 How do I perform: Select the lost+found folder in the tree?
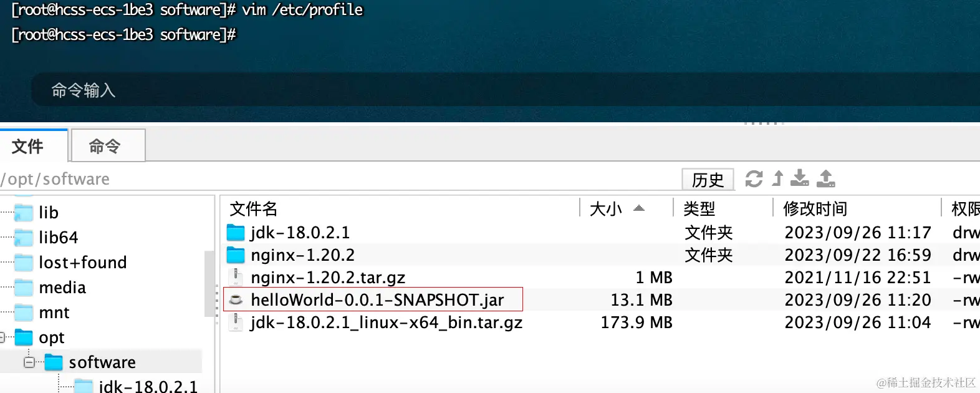(82, 263)
